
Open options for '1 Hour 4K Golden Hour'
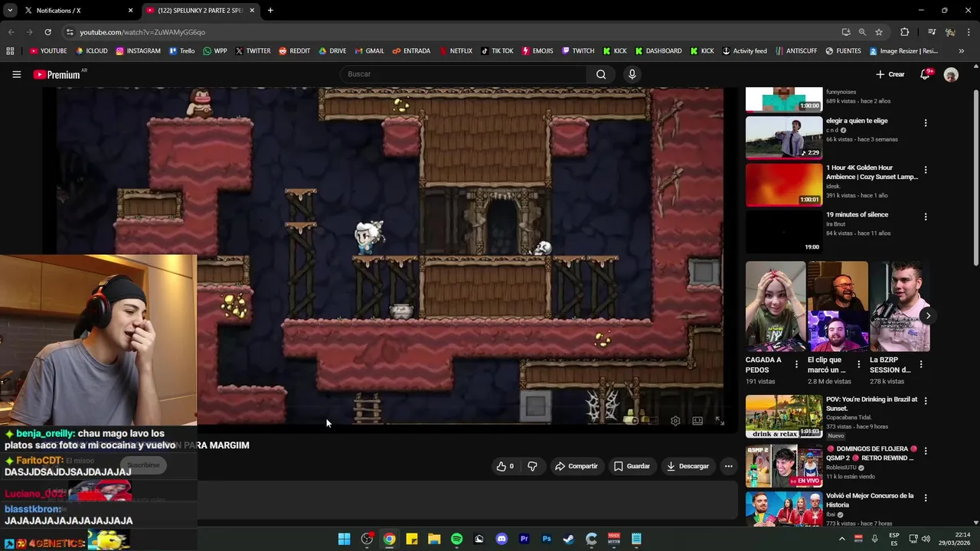click(x=926, y=170)
